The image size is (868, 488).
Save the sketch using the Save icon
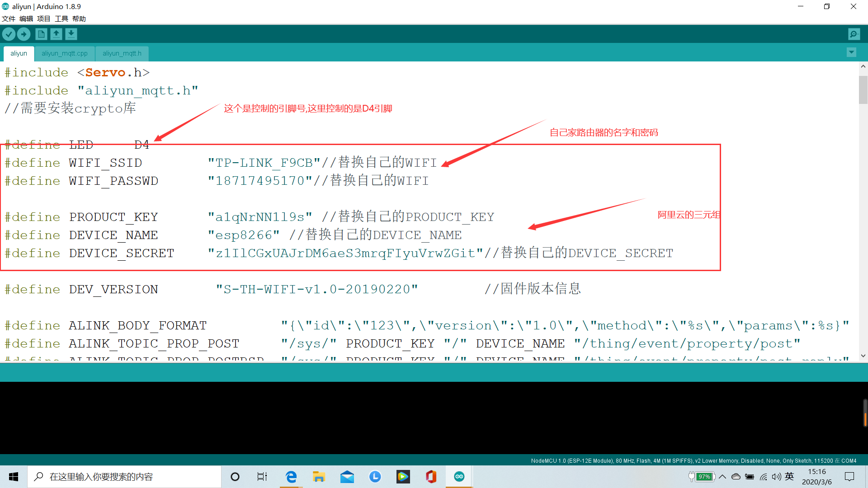71,34
